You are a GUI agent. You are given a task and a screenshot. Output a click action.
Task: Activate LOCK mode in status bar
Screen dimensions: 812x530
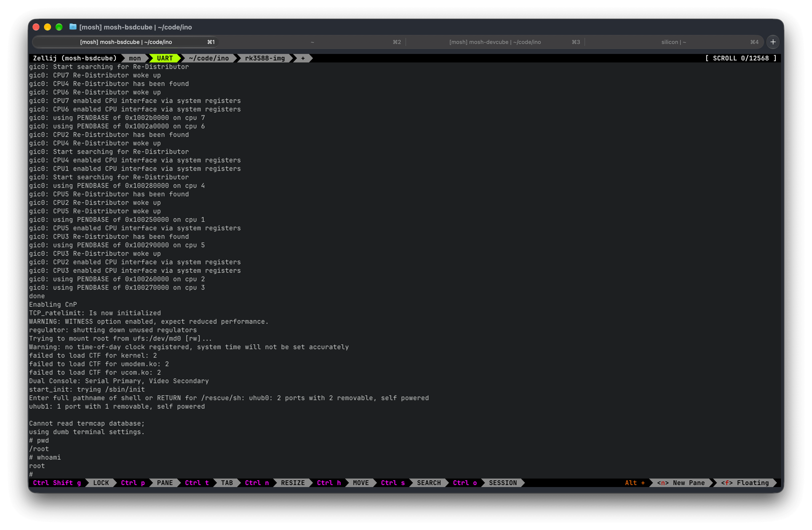click(101, 483)
